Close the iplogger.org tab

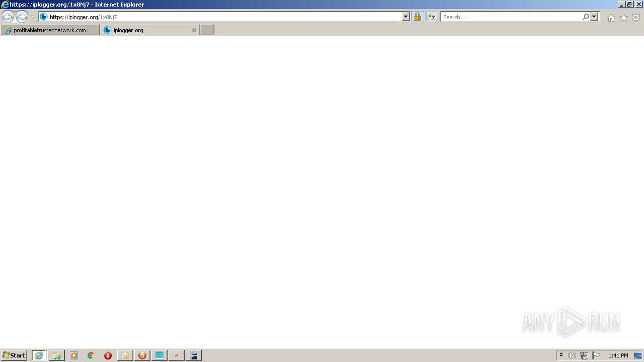pyautogui.click(x=194, y=30)
